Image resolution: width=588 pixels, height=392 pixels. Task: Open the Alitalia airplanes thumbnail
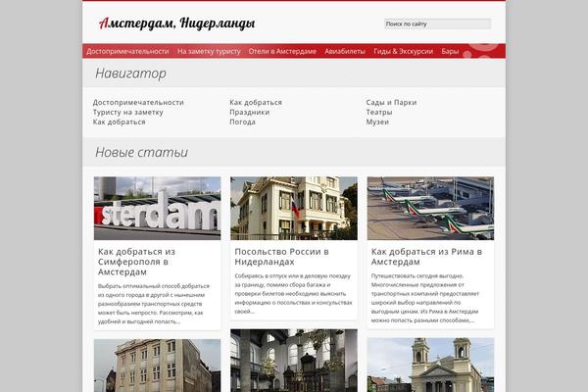430,208
